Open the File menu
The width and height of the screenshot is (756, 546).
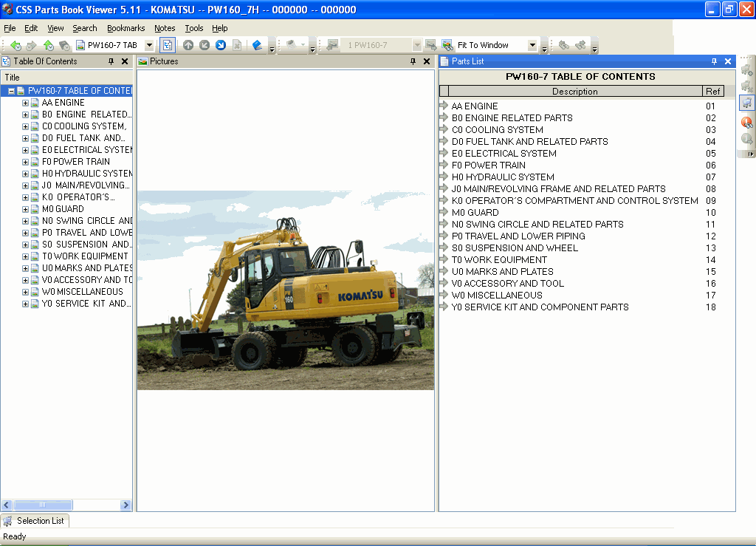(x=10, y=29)
